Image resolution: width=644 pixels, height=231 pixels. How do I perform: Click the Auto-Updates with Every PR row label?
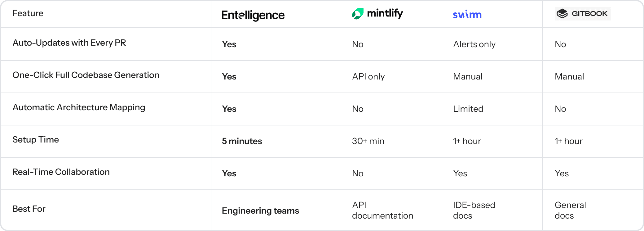click(x=69, y=43)
